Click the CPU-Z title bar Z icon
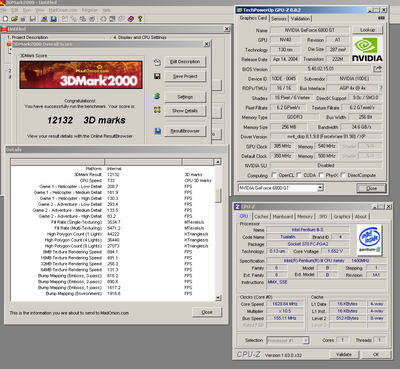The width and height of the screenshot is (400, 369). [x=237, y=207]
